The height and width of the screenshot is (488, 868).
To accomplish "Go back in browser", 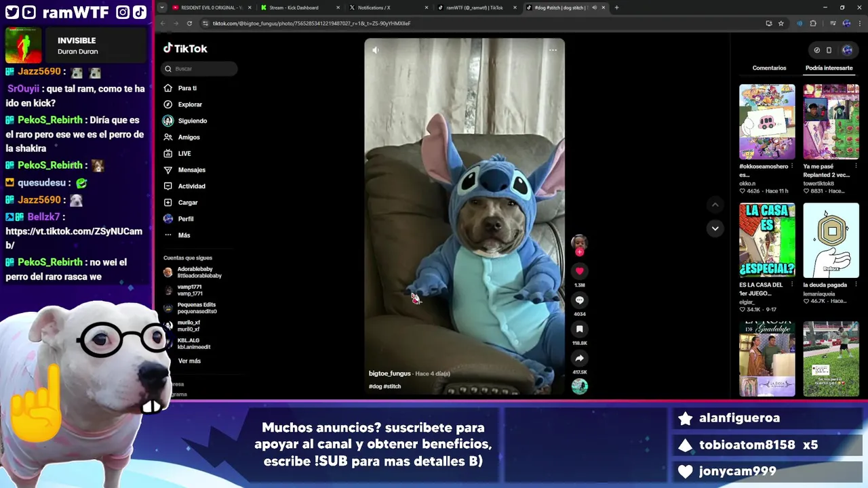I will 163,23.
